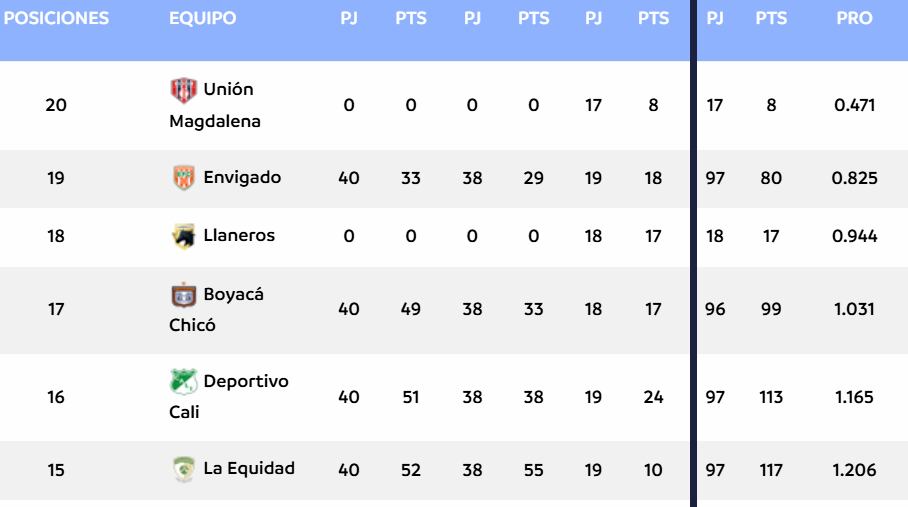908x507 pixels.
Task: Click the POSICIONES column header
Action: point(56,18)
